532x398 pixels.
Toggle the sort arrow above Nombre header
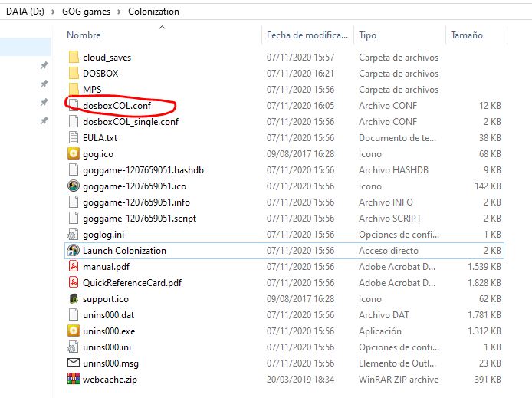pyautogui.click(x=163, y=27)
